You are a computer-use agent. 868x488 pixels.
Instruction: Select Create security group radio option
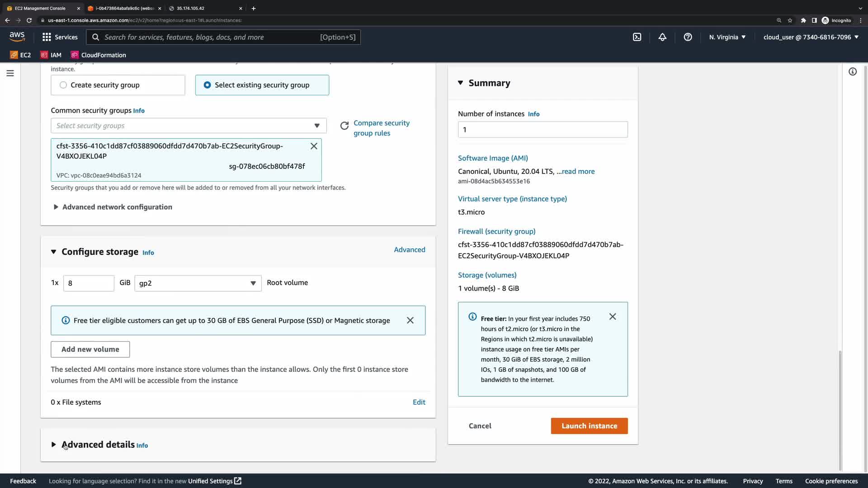pyautogui.click(x=63, y=85)
